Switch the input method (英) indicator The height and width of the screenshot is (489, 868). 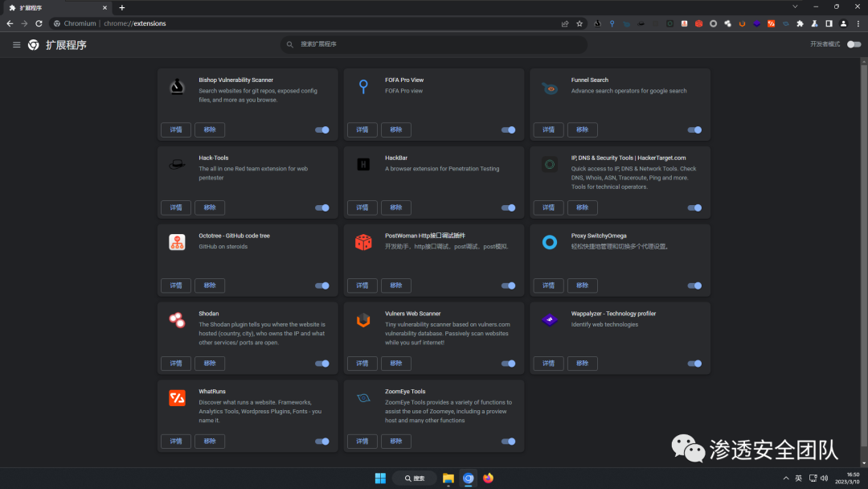pyautogui.click(x=798, y=479)
